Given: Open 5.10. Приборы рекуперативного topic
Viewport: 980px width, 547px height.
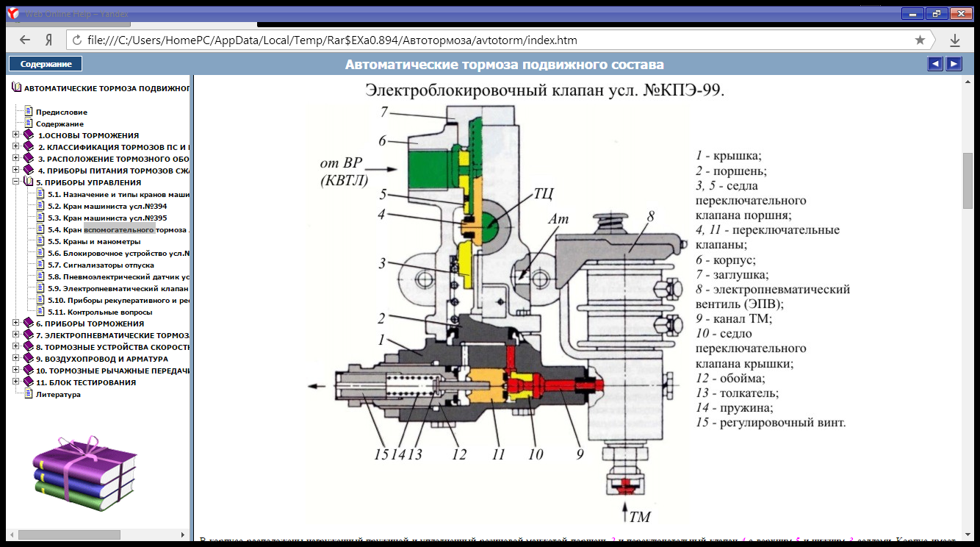Looking at the screenshot, I should click(119, 300).
